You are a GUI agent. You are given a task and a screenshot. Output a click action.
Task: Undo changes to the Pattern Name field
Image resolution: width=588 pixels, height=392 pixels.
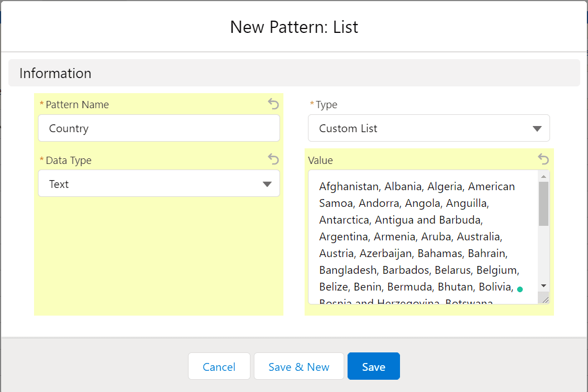tap(273, 104)
